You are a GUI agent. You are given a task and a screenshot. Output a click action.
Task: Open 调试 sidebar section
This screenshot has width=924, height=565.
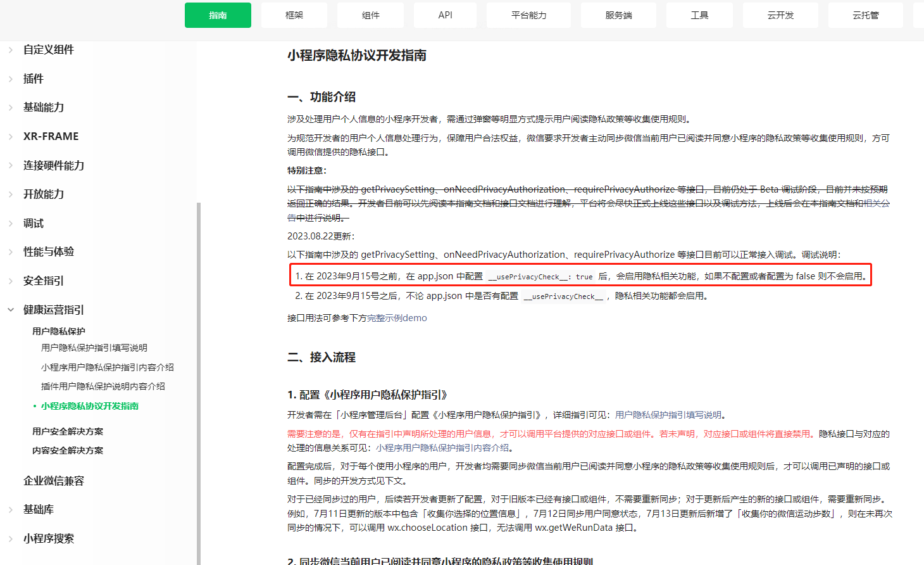pyautogui.click(x=34, y=223)
